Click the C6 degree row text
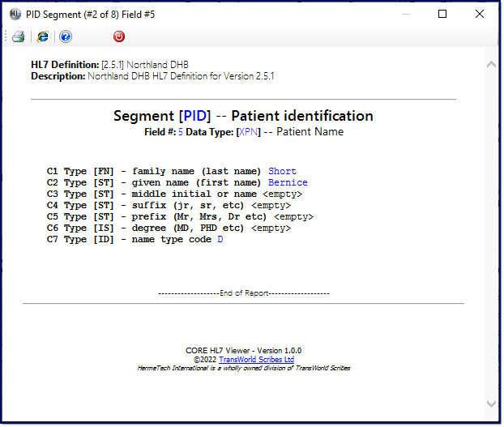The height and width of the screenshot is (427, 504). tap(169, 228)
